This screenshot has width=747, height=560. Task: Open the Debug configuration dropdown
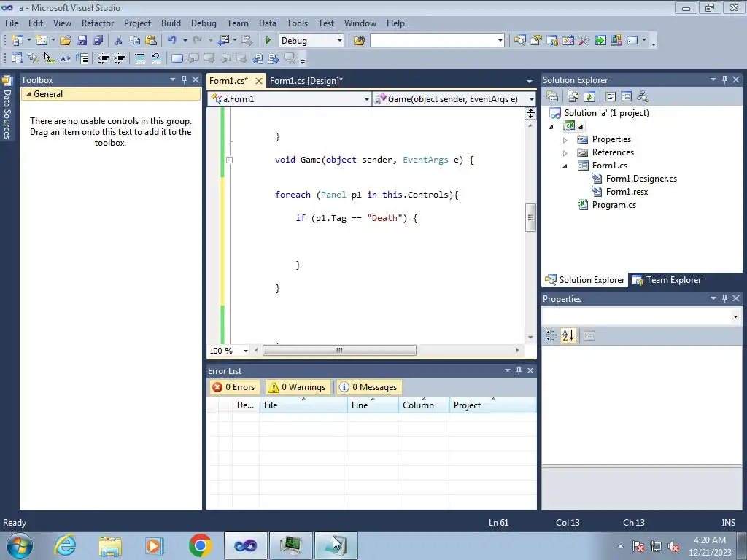(340, 41)
